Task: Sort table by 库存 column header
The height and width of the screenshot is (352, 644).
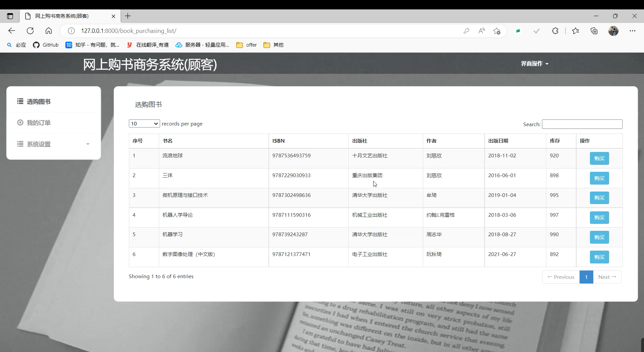Action: [x=561, y=141]
